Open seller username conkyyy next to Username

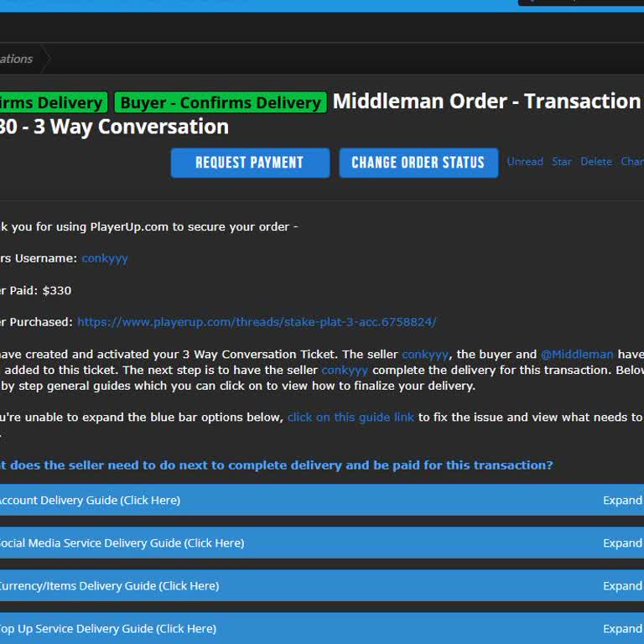(105, 259)
